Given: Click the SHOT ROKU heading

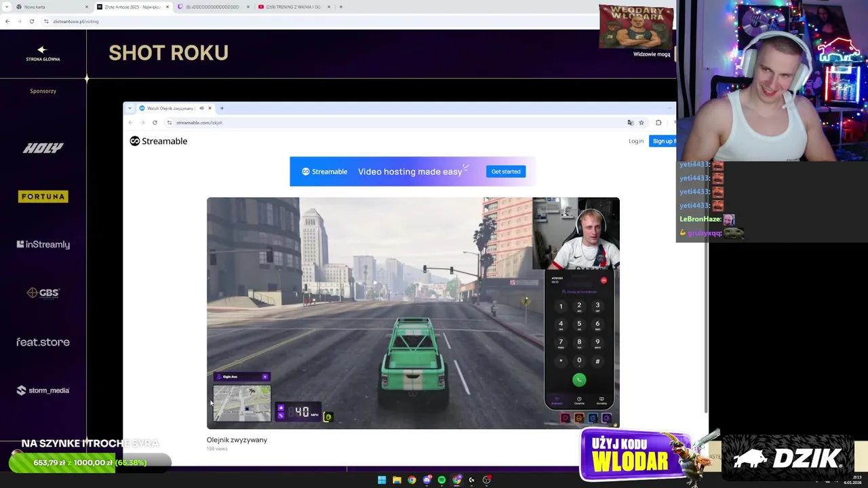Looking at the screenshot, I should tap(168, 53).
